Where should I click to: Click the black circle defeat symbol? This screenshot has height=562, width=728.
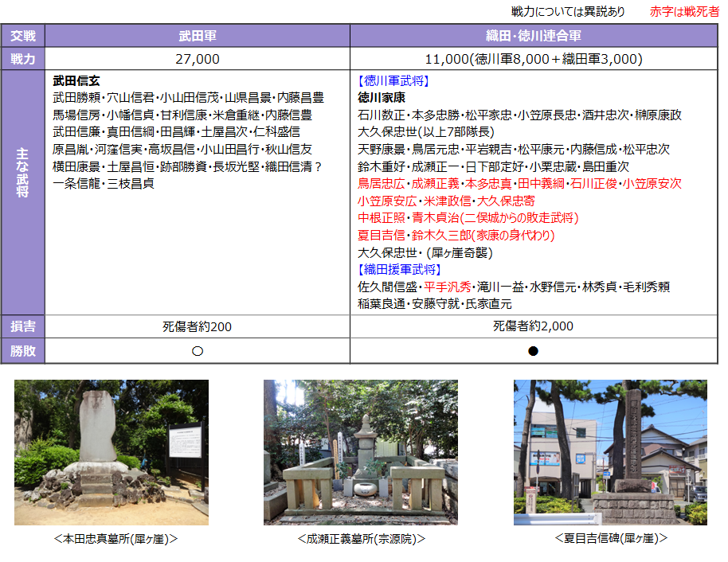533,350
